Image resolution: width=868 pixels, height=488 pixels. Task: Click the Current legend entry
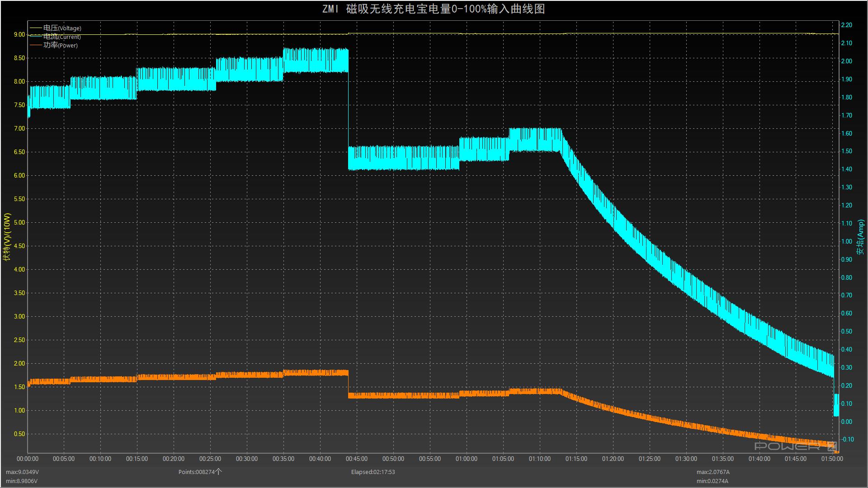(62, 37)
